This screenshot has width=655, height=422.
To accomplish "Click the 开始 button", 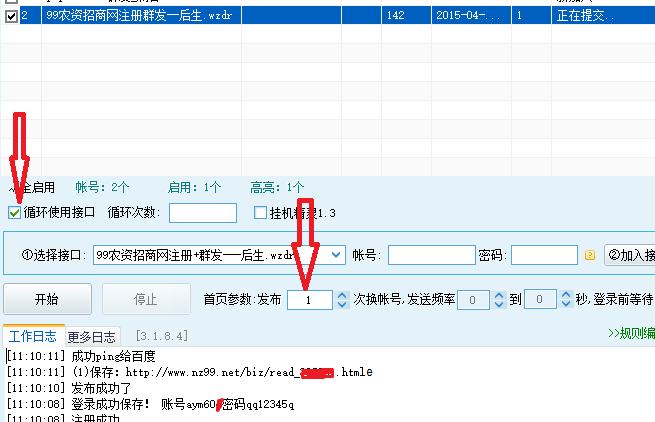I will pos(47,299).
